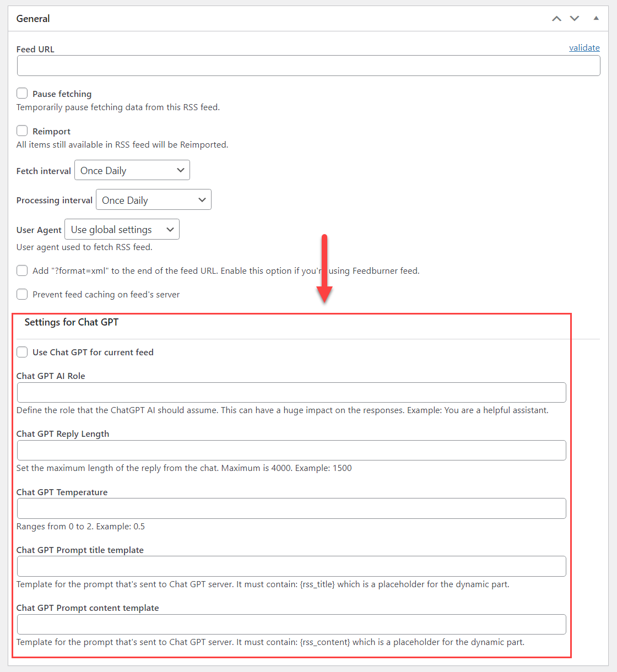Click the Chat GPT Prompt content template label
The width and height of the screenshot is (617, 672).
[x=88, y=608]
